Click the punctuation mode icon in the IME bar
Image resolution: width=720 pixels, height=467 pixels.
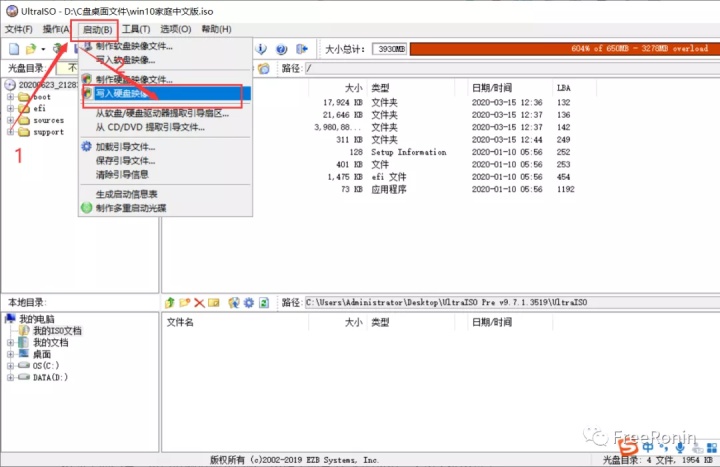pos(664,447)
